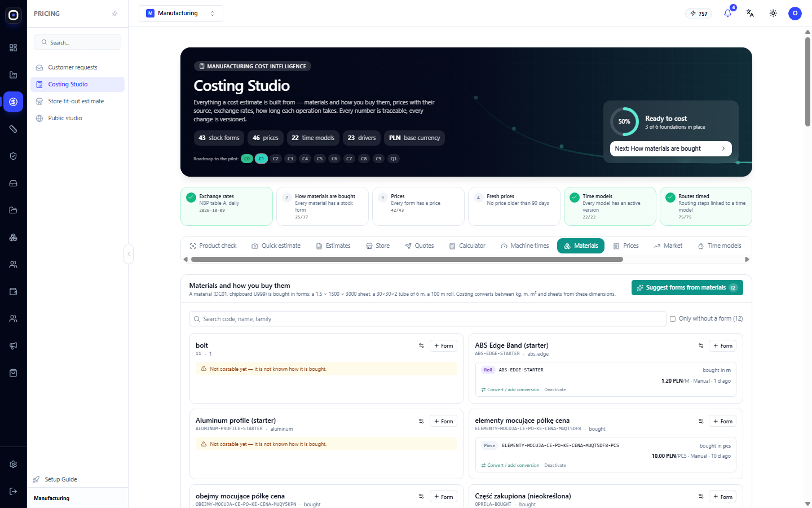Open Customer requests in the sidebar
Screen dimensions: 812x508
click(x=77, y=67)
